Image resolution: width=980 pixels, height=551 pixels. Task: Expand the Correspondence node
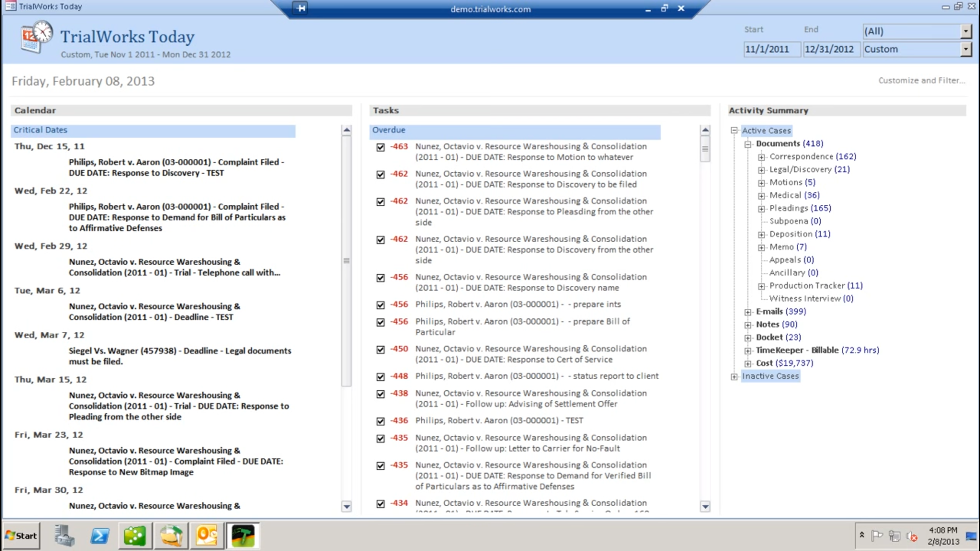[x=761, y=157]
